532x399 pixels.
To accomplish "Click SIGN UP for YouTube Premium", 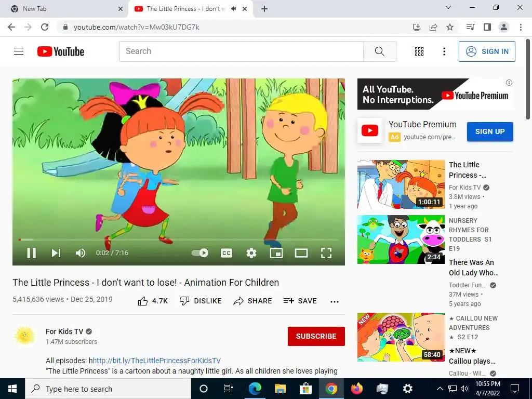I will click(x=490, y=131).
